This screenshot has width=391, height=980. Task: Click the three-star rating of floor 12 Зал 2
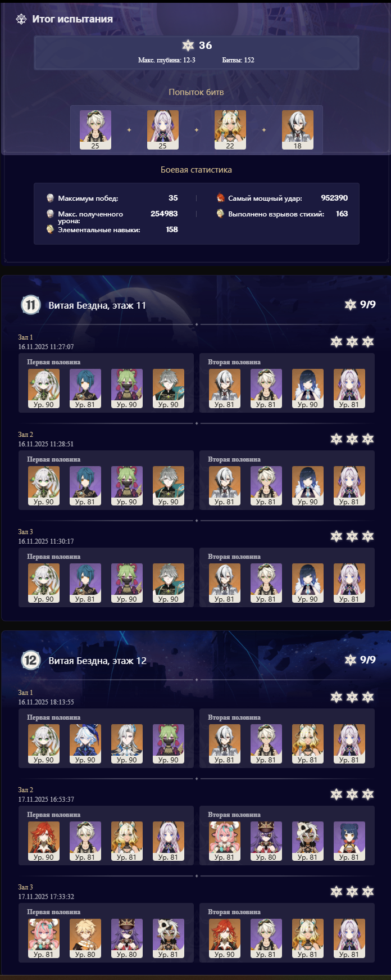352,794
